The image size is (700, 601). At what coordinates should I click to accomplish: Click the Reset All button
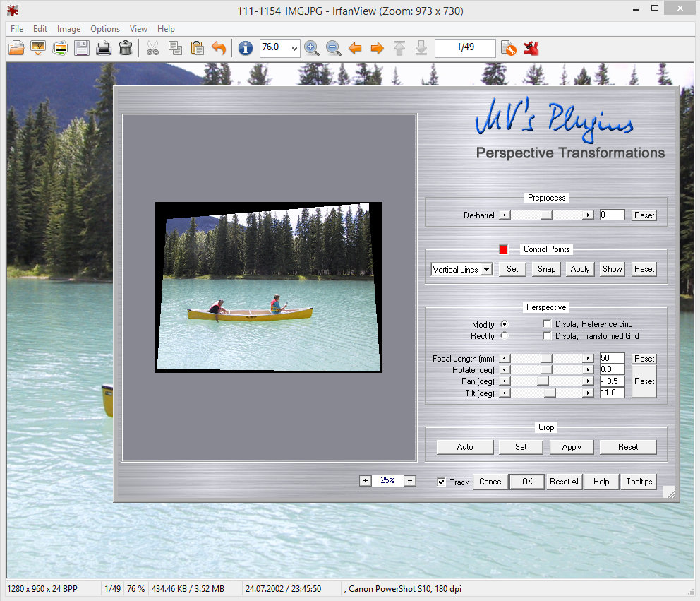point(565,482)
